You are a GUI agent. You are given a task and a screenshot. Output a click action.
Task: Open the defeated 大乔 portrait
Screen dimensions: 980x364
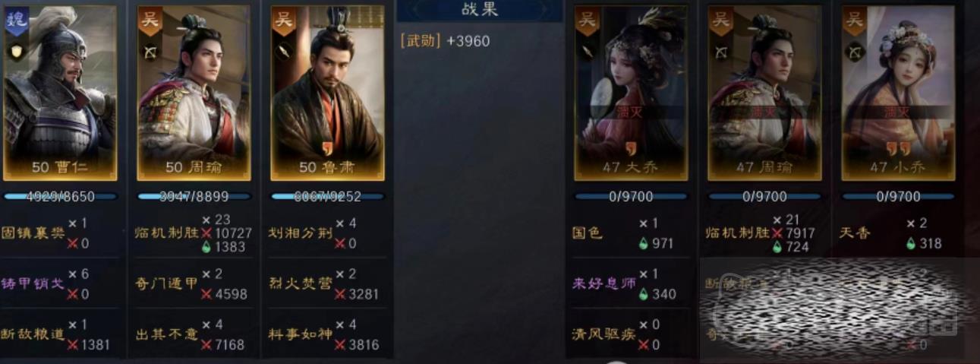(x=631, y=93)
